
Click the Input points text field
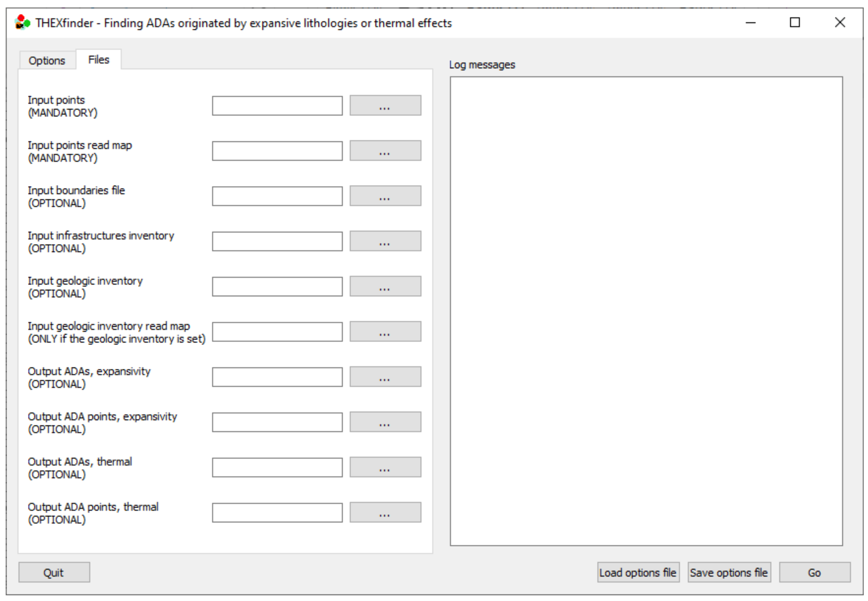click(277, 106)
